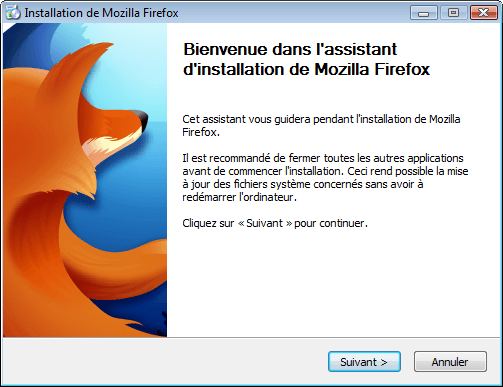Click the paragraph starting Cet assistant vous guidera
503x387 pixels.
click(x=321, y=125)
